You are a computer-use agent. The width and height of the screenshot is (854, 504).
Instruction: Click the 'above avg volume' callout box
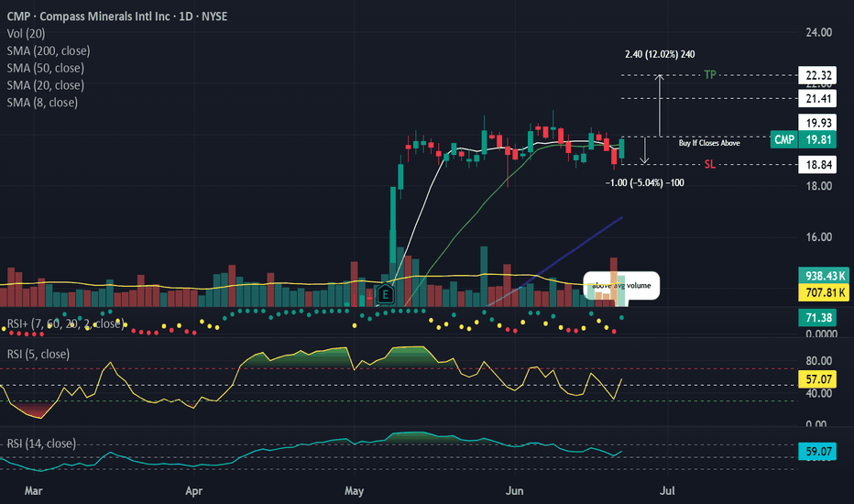coord(621,286)
